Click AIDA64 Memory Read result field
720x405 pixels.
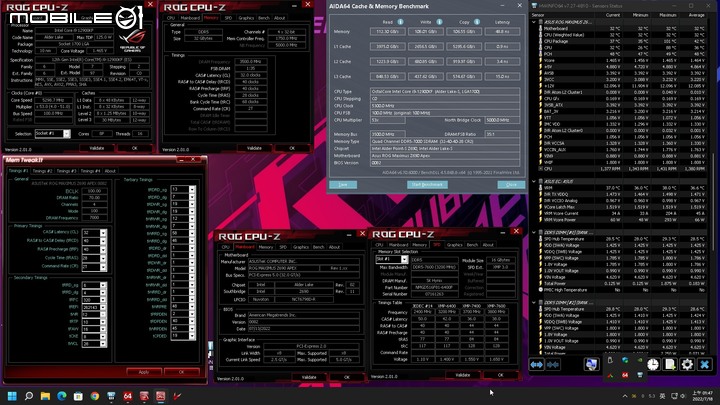388,32
